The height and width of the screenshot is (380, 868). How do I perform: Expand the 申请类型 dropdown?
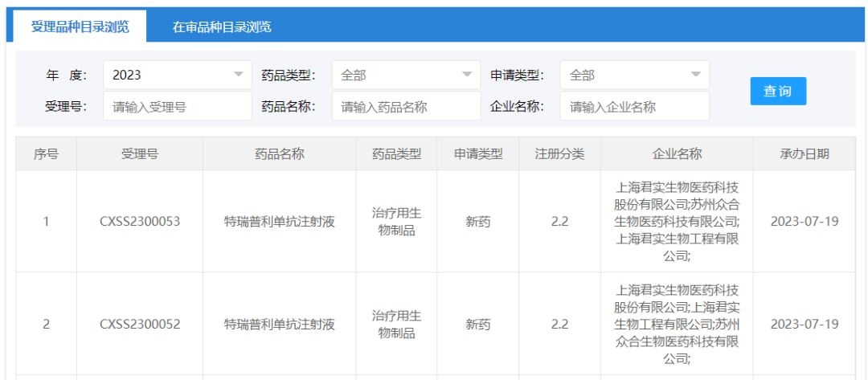click(x=633, y=75)
